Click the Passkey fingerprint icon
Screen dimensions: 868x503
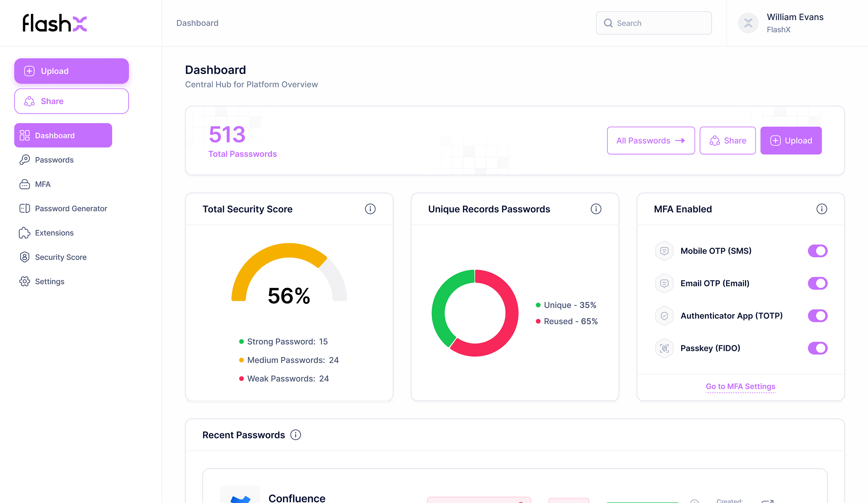[x=664, y=348]
